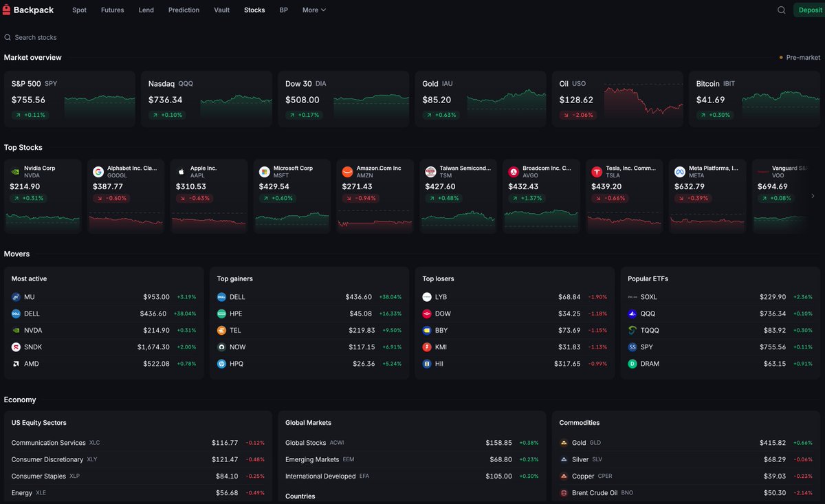The height and width of the screenshot is (504, 825).
Task: Click the Gold GLD commodity icon
Action: tap(564, 443)
